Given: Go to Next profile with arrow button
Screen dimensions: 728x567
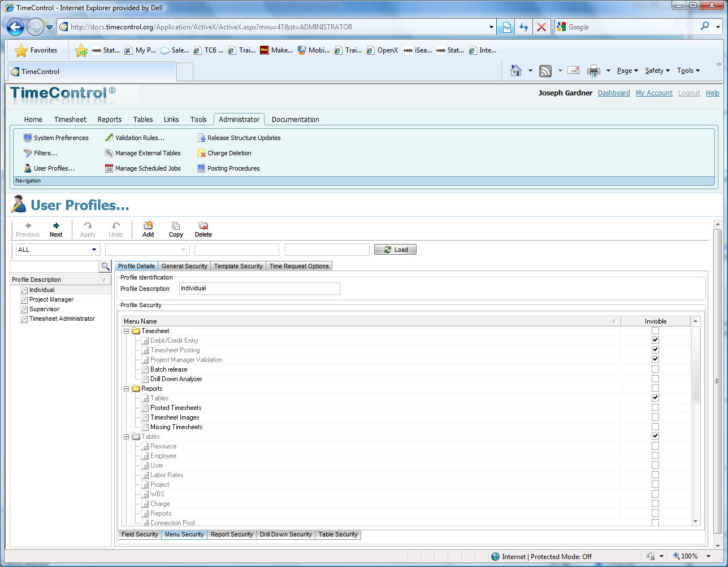Looking at the screenshot, I should [56, 229].
